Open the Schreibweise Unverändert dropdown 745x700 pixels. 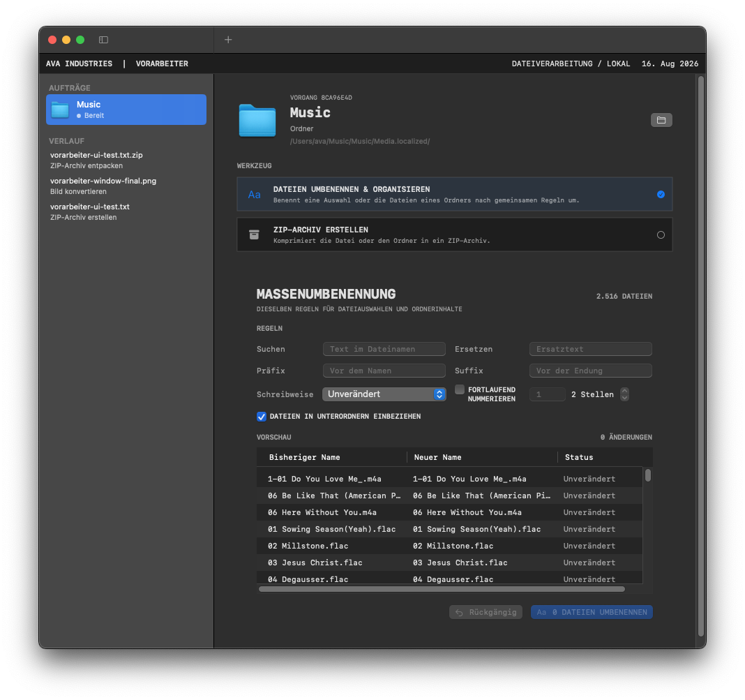384,394
